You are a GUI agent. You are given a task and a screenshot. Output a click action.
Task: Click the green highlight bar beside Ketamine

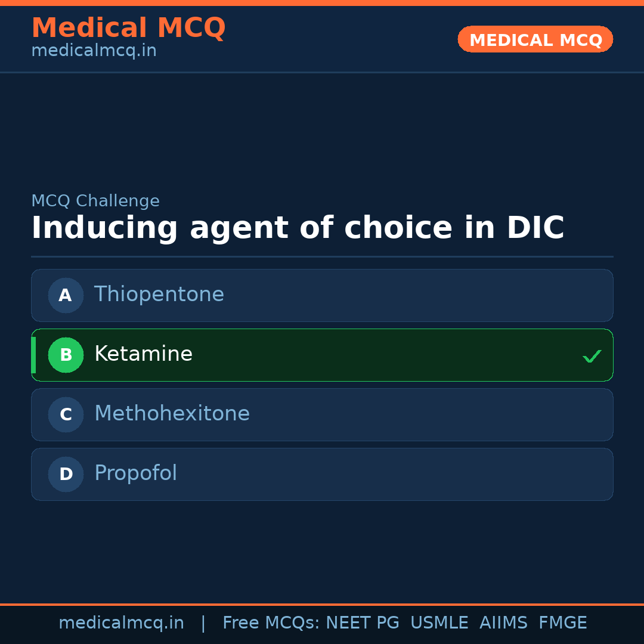(33, 355)
